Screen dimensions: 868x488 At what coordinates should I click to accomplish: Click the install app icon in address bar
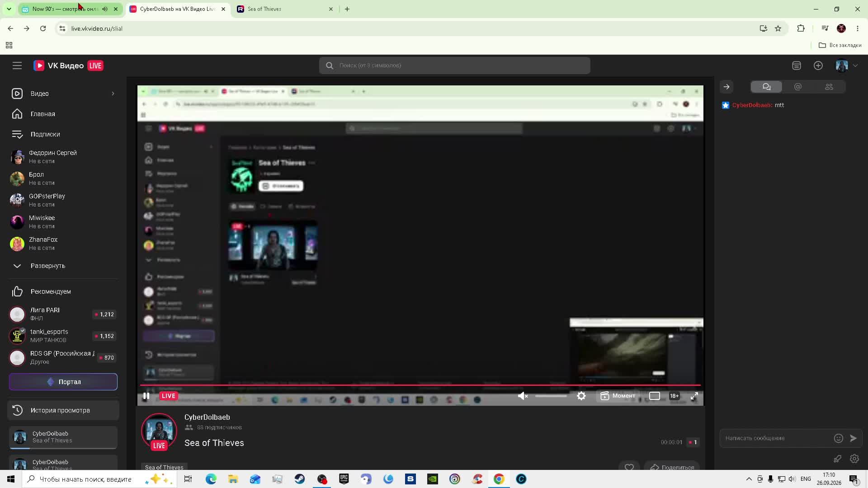point(764,28)
